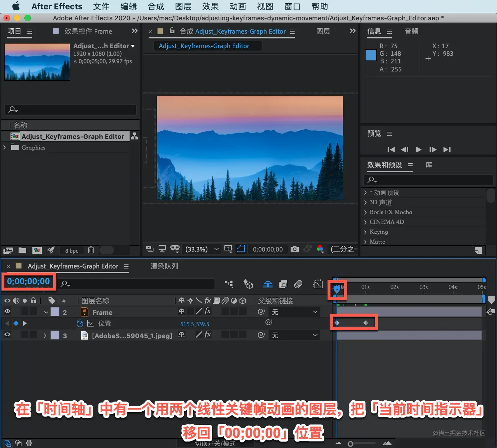Expand the CINEMA 4D category
This screenshot has height=448, width=497.
point(366,222)
